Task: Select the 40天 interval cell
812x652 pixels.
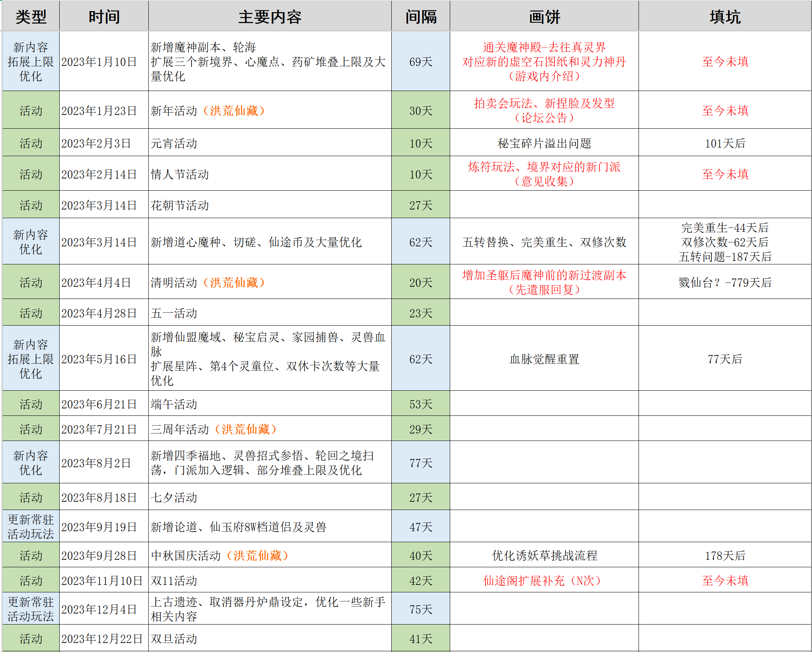Action: [421, 555]
